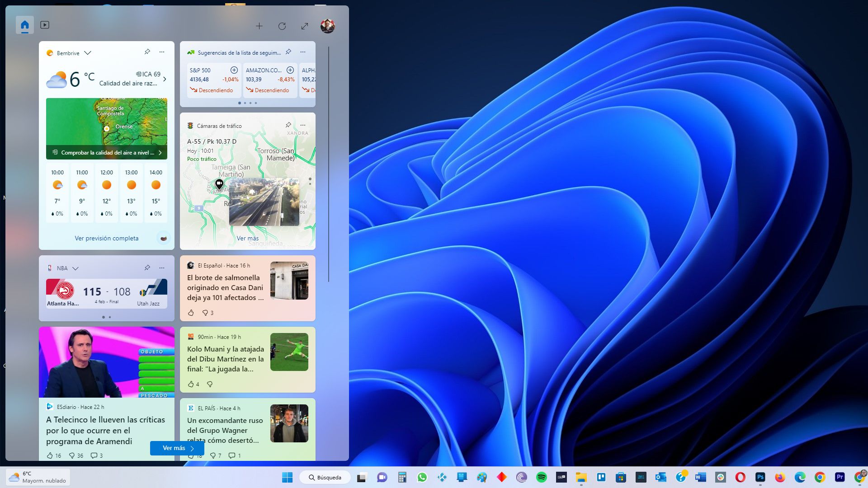Image resolution: width=868 pixels, height=488 pixels.
Task: Open your profile avatar menu
Action: pos(327,26)
